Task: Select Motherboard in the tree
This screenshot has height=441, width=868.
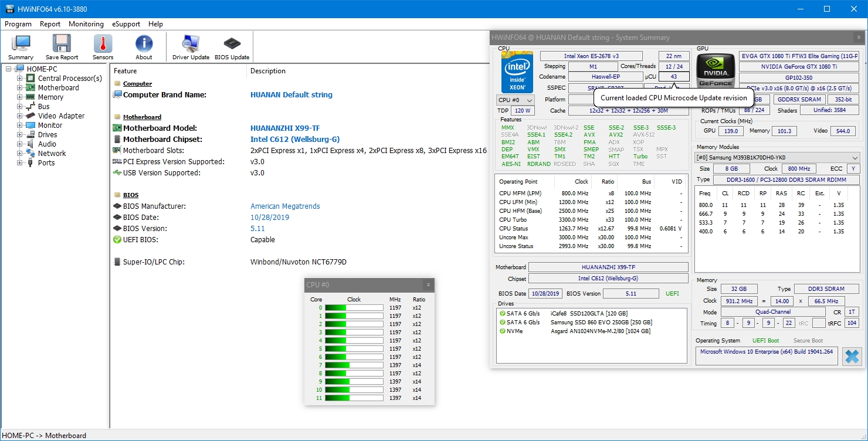Action: 58,88
